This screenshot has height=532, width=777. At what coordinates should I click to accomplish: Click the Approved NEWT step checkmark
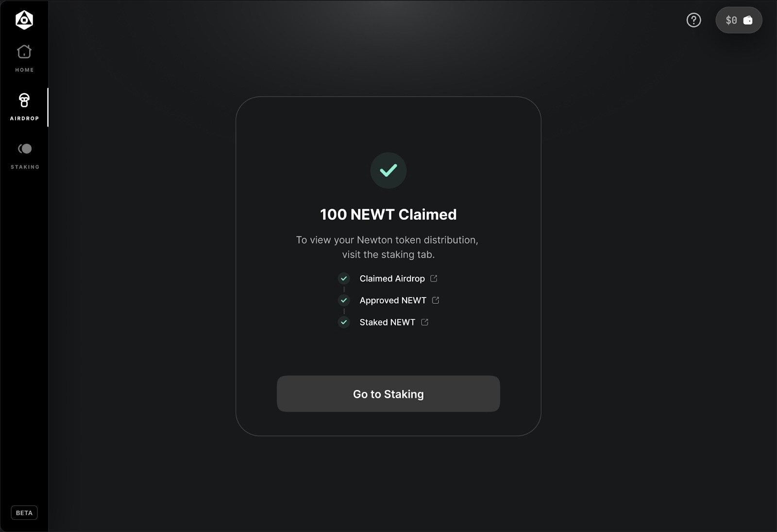point(344,300)
